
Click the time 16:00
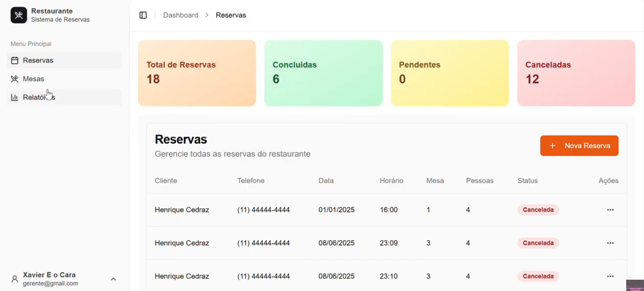click(389, 210)
